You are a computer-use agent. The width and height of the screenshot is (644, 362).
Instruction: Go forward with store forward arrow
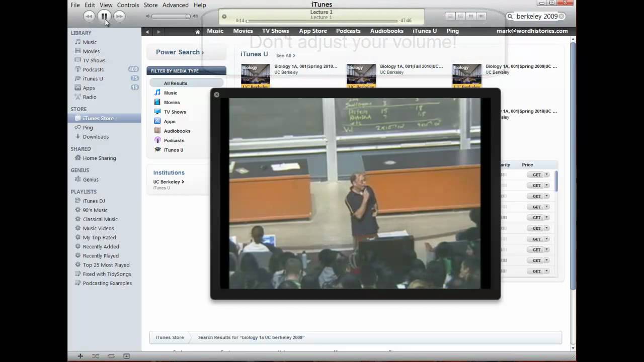(x=158, y=32)
